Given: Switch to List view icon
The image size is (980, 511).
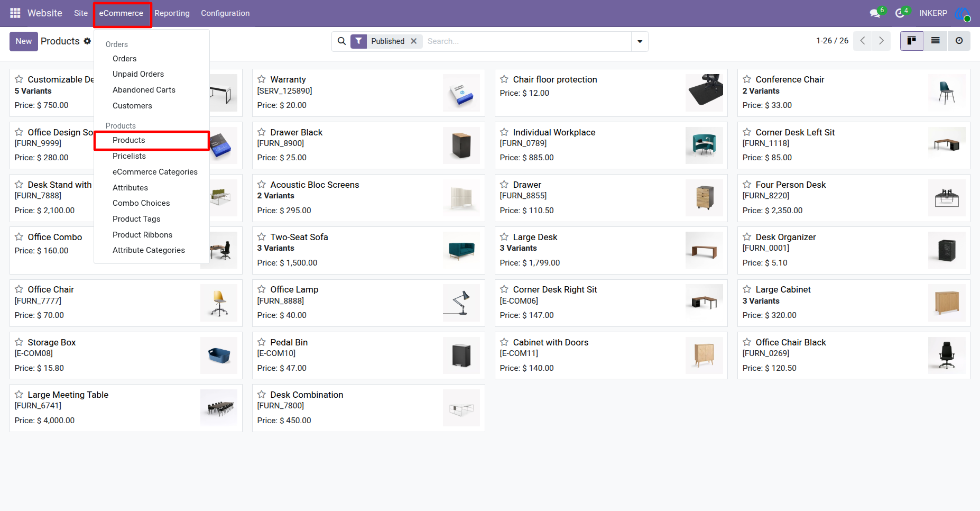Looking at the screenshot, I should (x=935, y=41).
